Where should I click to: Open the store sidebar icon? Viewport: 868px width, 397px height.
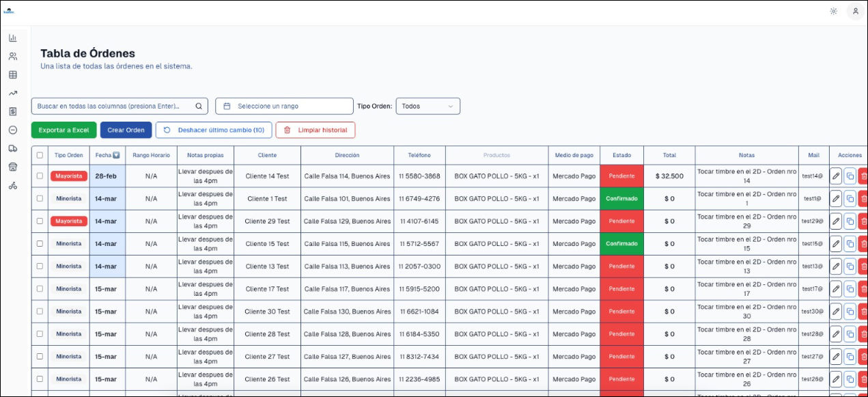pyautogui.click(x=12, y=167)
